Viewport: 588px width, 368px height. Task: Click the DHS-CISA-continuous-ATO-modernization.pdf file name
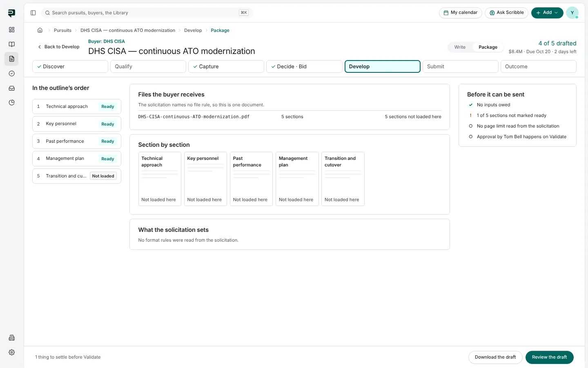pos(194,117)
